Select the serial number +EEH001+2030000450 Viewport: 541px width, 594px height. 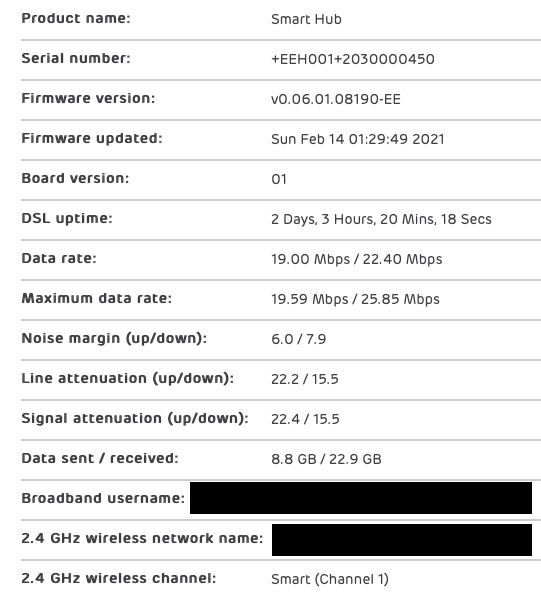coord(353,59)
